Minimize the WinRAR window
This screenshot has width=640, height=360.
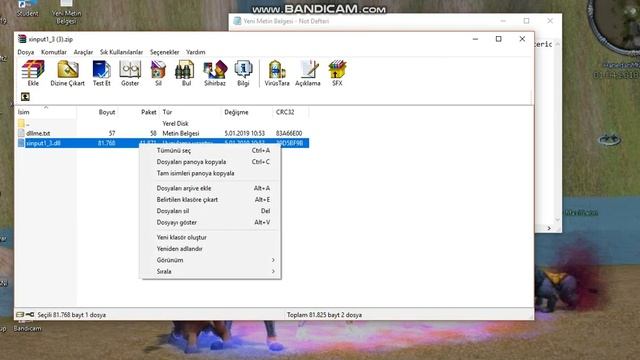[475, 39]
